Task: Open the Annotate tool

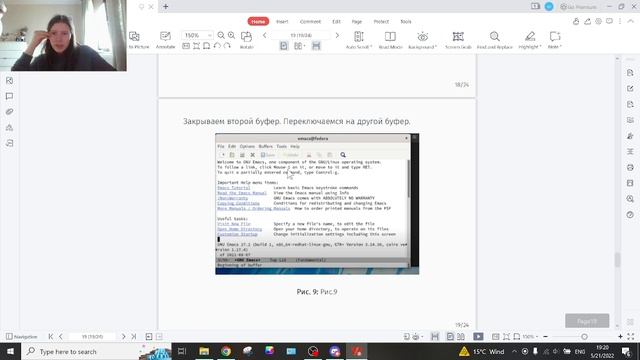Action: [165, 40]
